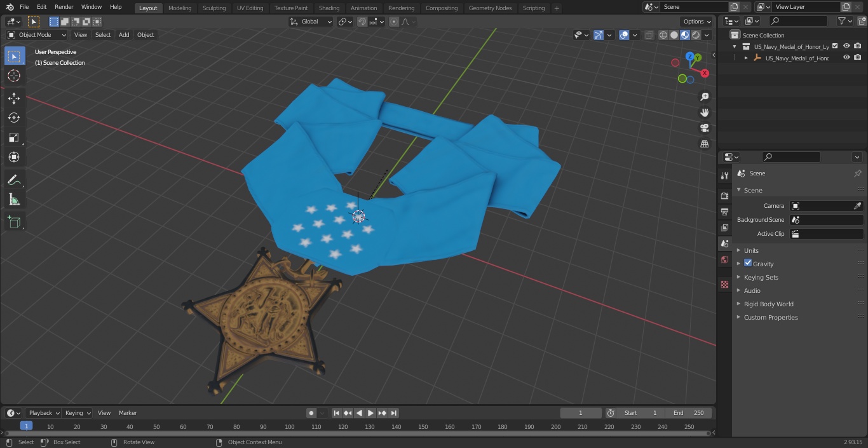This screenshot has width=868, height=448.
Task: Hide US_Navy_Medal_of_Honor_Ly collection in viewport
Action: (x=846, y=46)
